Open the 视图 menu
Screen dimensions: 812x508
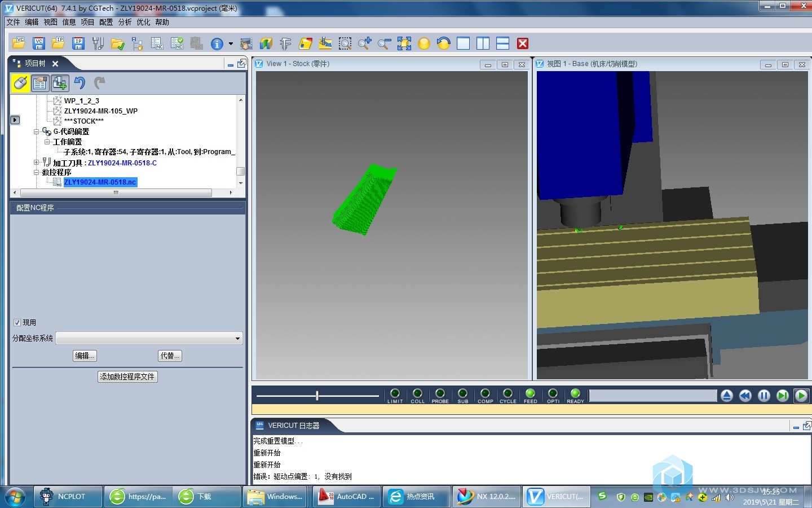pos(51,22)
